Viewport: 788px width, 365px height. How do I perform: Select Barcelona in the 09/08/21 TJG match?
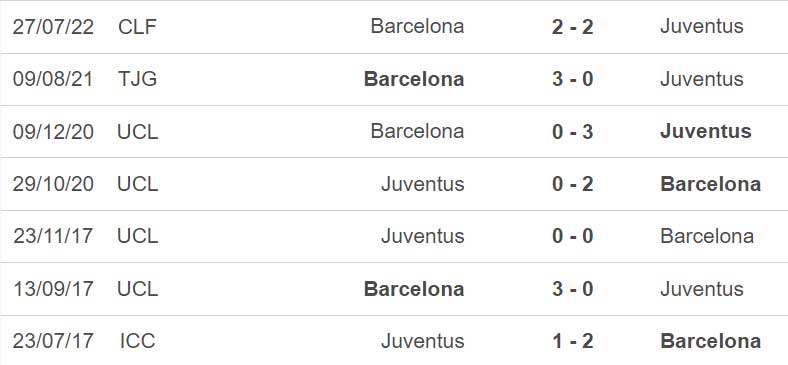coord(414,79)
